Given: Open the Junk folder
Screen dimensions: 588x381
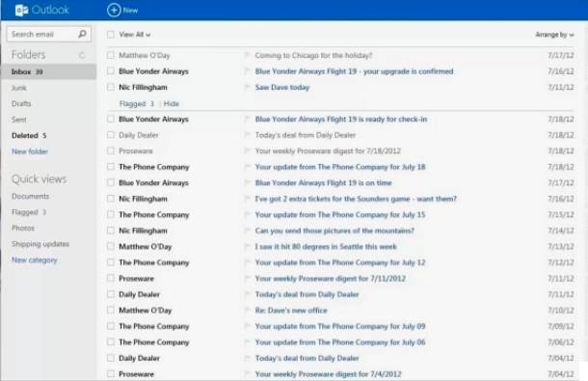Looking at the screenshot, I should tap(18, 88).
